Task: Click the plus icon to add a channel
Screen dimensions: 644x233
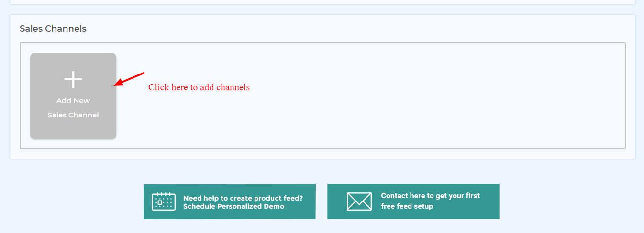Action: click(73, 79)
